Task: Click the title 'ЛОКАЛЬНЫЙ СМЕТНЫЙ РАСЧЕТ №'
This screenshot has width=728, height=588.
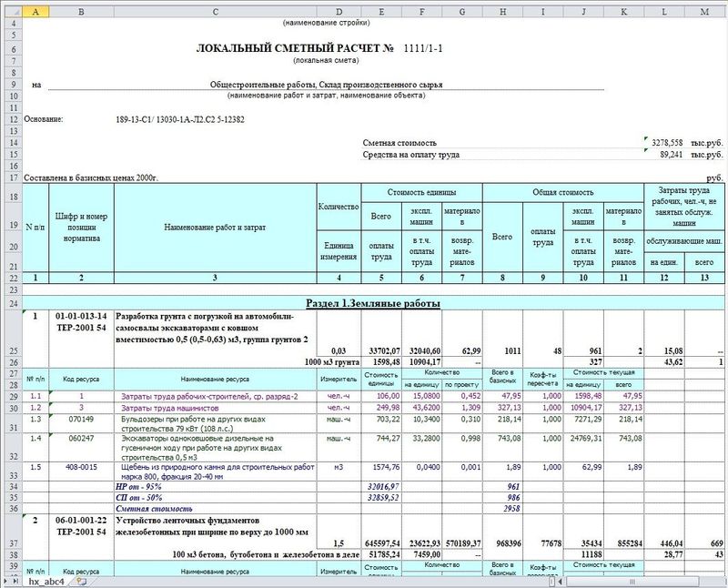Action: tap(295, 48)
